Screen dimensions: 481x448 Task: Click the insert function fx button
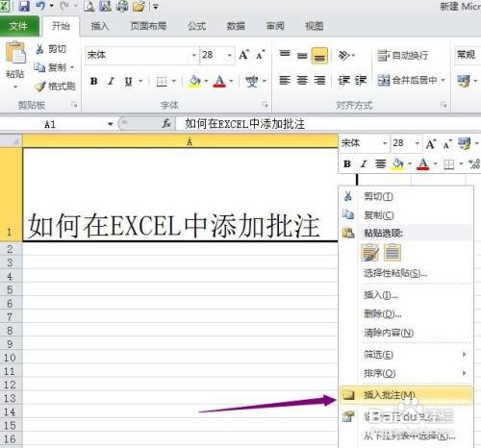coord(166,124)
